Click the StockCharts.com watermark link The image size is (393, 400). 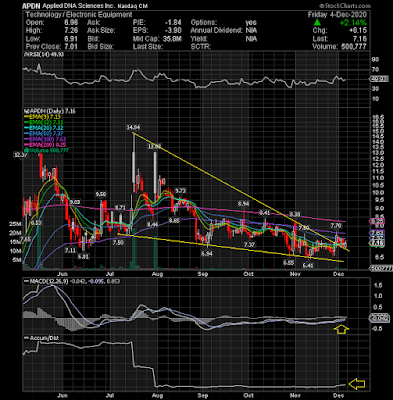(x=345, y=6)
